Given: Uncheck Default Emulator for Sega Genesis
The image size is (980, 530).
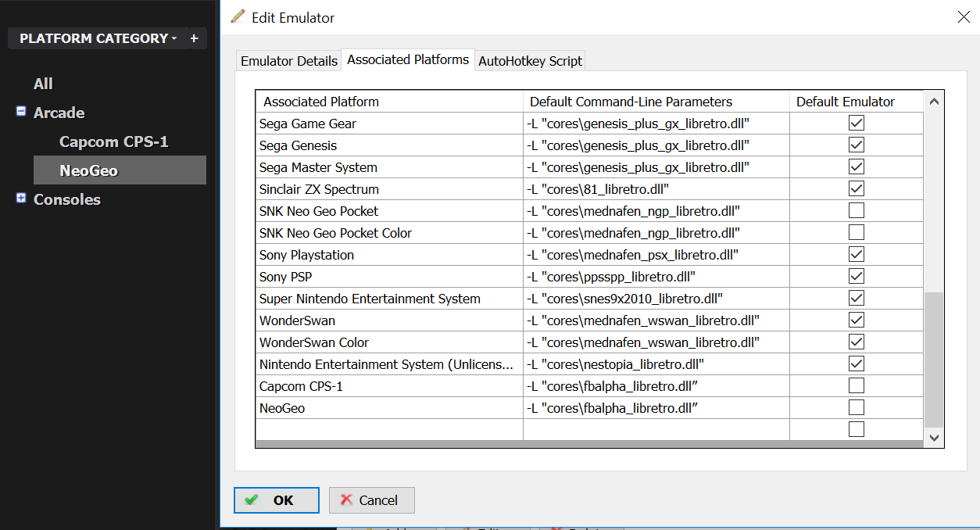Looking at the screenshot, I should pos(857,145).
